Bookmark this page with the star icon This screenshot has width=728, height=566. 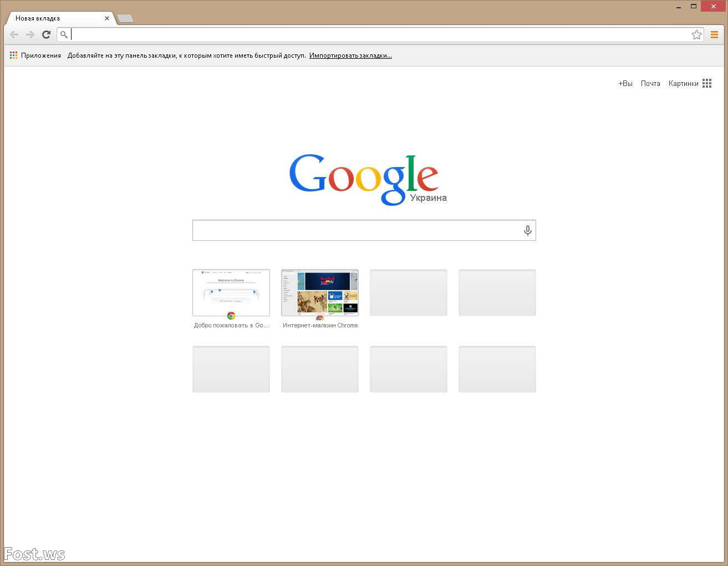point(696,35)
